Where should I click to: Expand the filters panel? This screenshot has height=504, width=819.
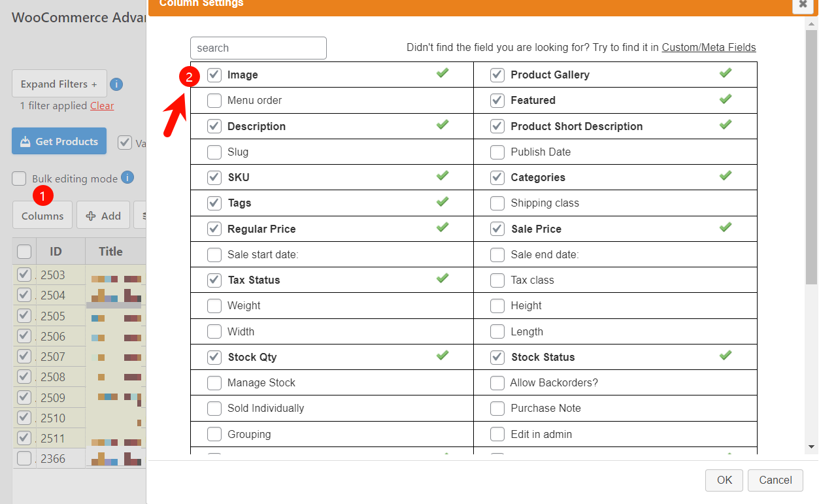point(59,84)
